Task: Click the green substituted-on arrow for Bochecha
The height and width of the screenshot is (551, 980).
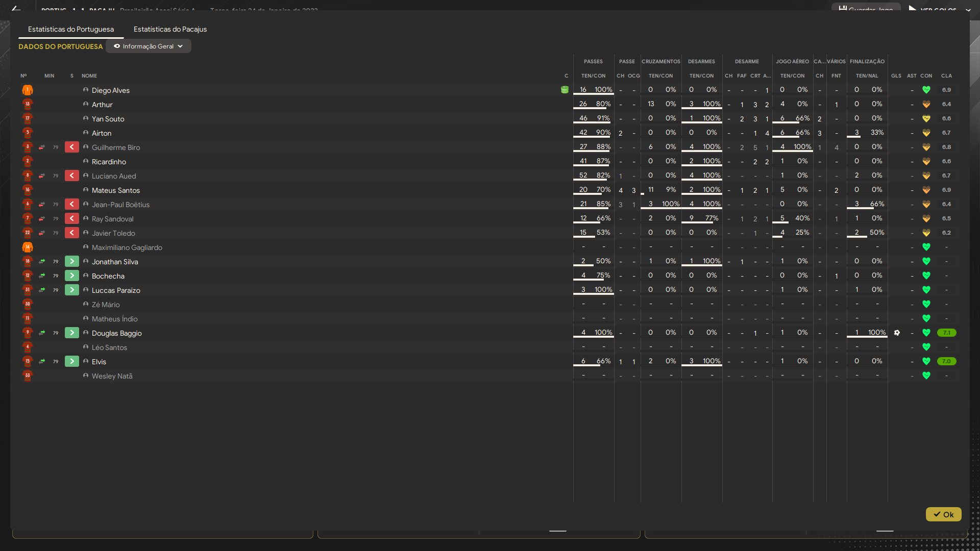Action: click(x=72, y=276)
